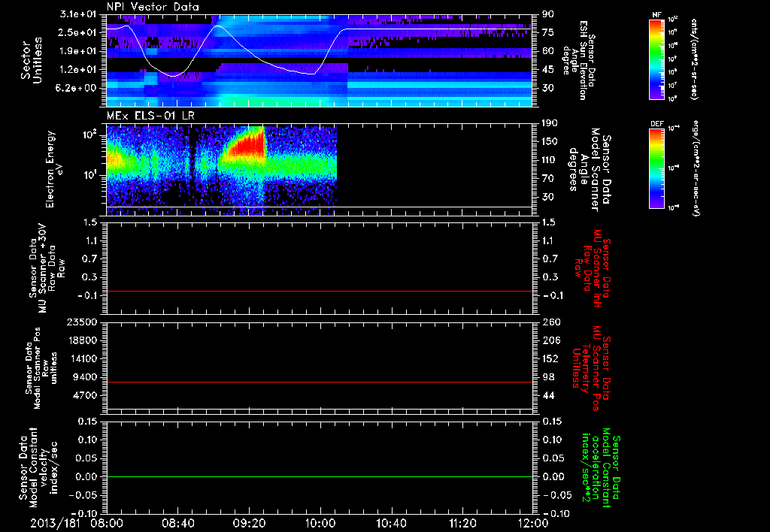Click the 08:00 time tick label
The width and height of the screenshot is (770, 532).
tap(107, 523)
